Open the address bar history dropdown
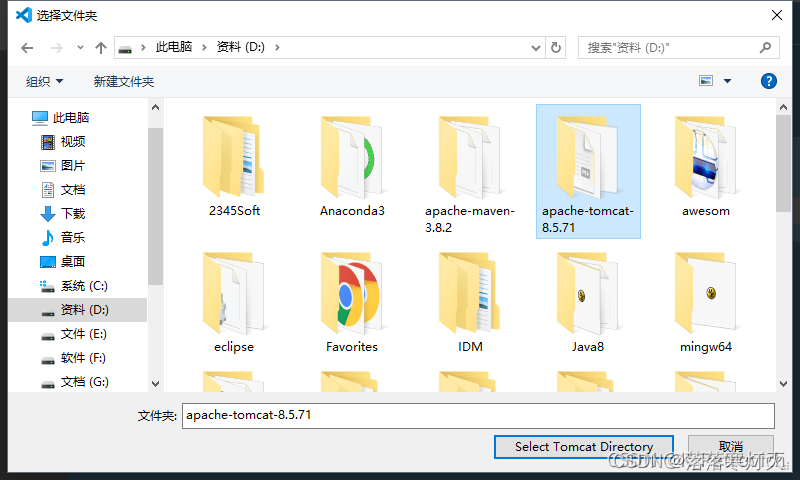Image resolution: width=800 pixels, height=480 pixels. tap(536, 48)
